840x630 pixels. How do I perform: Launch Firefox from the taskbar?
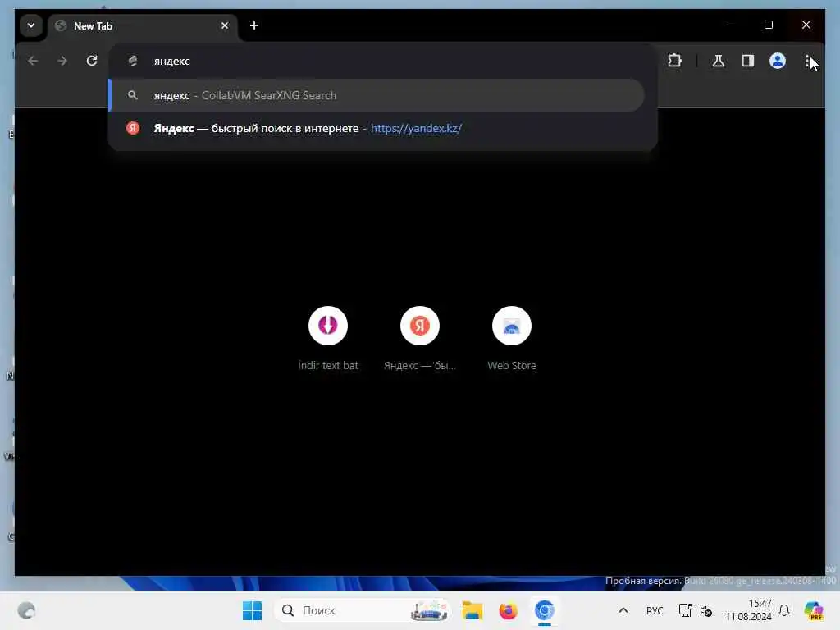coord(508,610)
